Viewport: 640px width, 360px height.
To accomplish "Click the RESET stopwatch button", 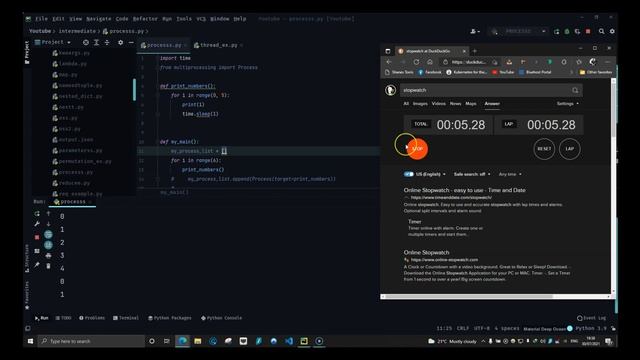I will point(544,149).
